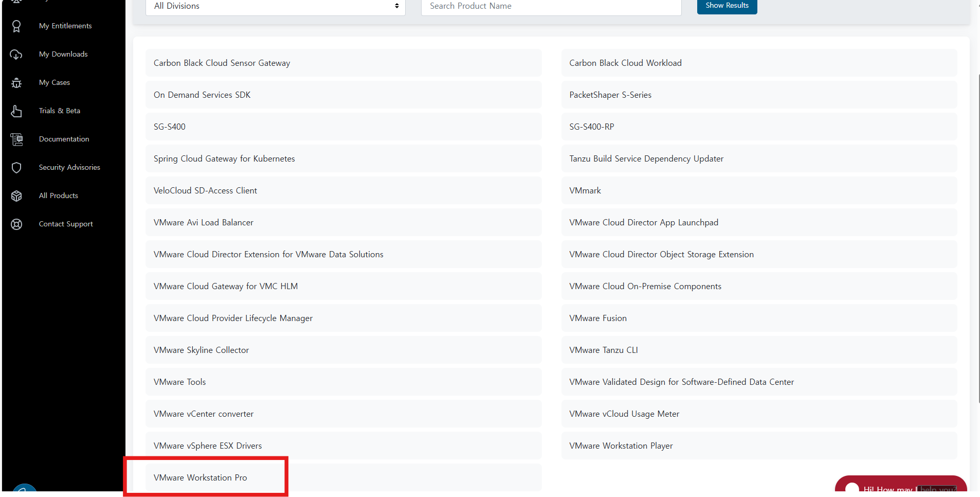Open Cloud Director Extension for Data Solutions

343,254
